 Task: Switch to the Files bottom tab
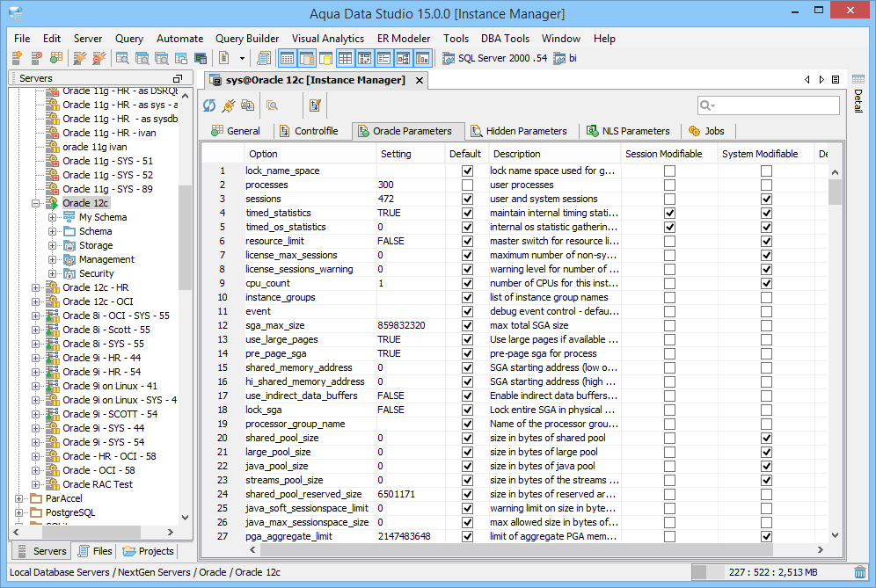click(x=95, y=551)
